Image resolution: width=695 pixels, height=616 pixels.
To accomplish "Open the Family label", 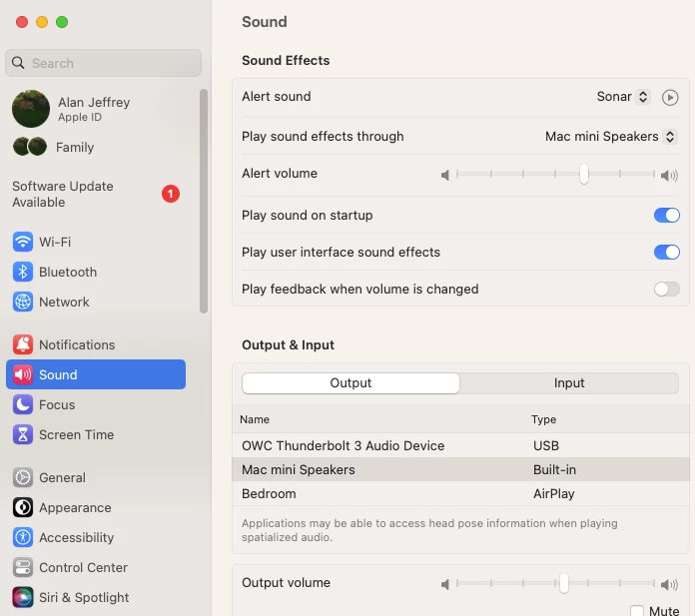I will click(75, 147).
